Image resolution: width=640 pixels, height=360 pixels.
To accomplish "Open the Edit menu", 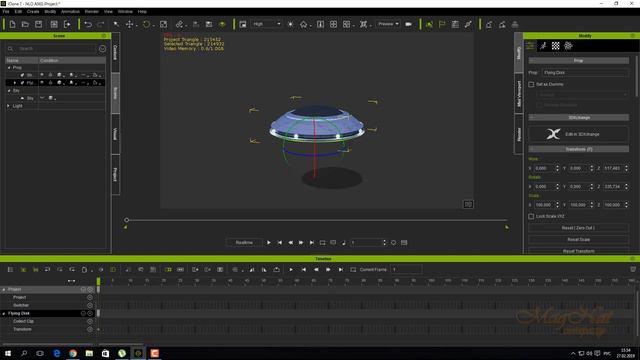I will click(x=18, y=12).
